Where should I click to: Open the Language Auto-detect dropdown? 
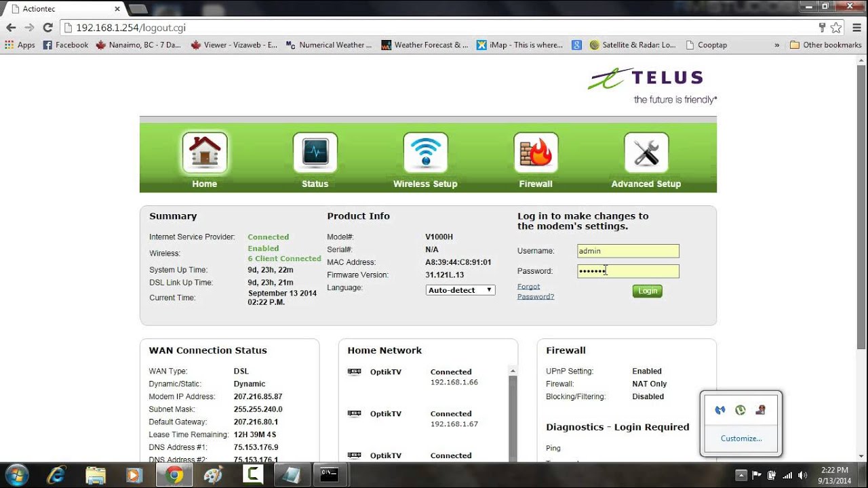(460, 289)
